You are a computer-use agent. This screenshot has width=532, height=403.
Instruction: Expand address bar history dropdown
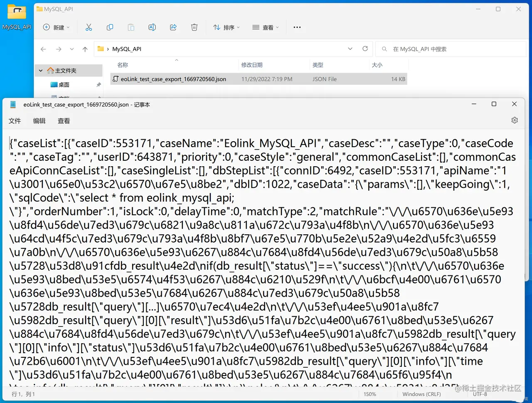[x=350, y=49]
